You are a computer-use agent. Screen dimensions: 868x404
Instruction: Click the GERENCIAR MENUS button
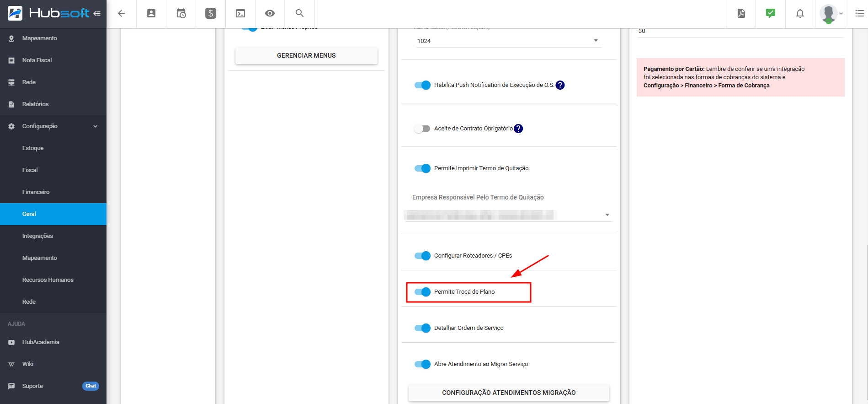[x=306, y=55]
